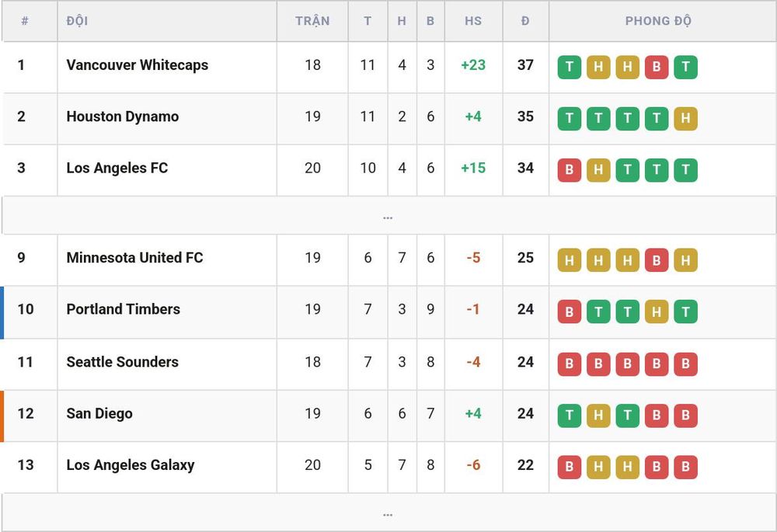Viewport: 777px width, 532px height.
Task: Open the Los Angeles Galaxy team link
Action: [x=131, y=465]
